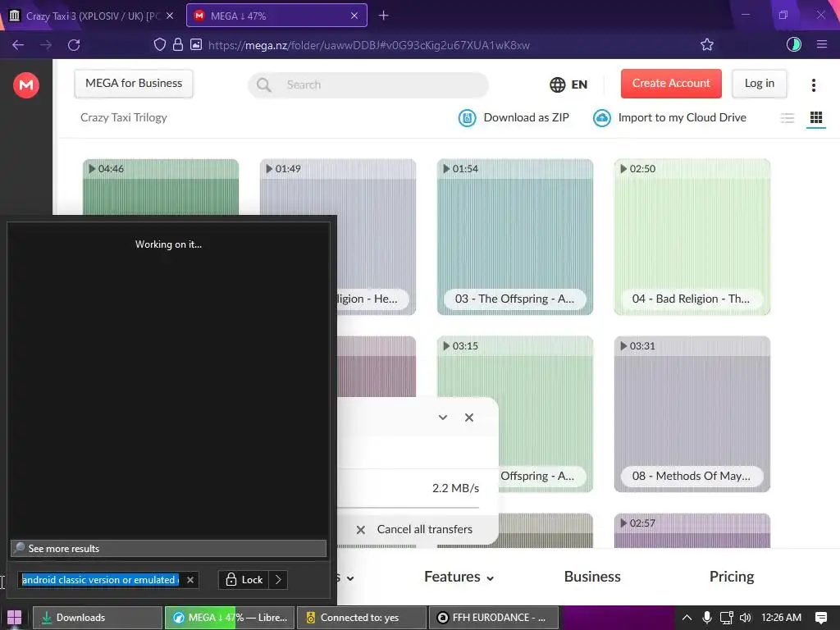840x630 pixels.
Task: Open the Connected to: yes taskbar window
Action: point(362,618)
